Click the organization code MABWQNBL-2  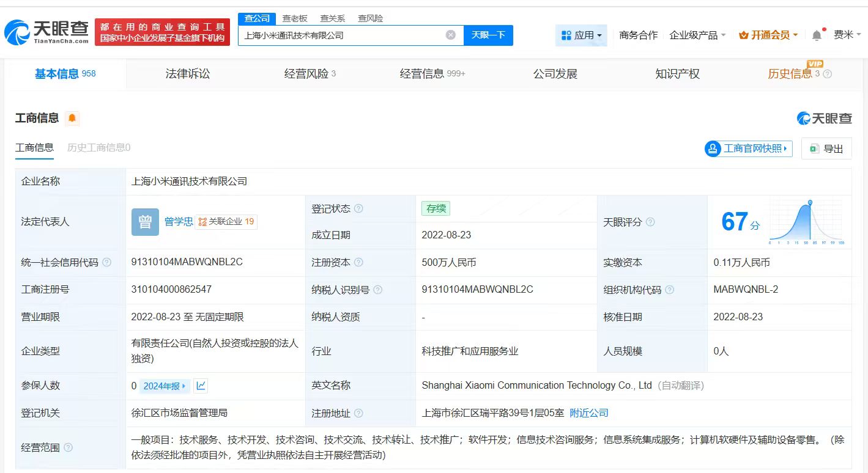746,290
